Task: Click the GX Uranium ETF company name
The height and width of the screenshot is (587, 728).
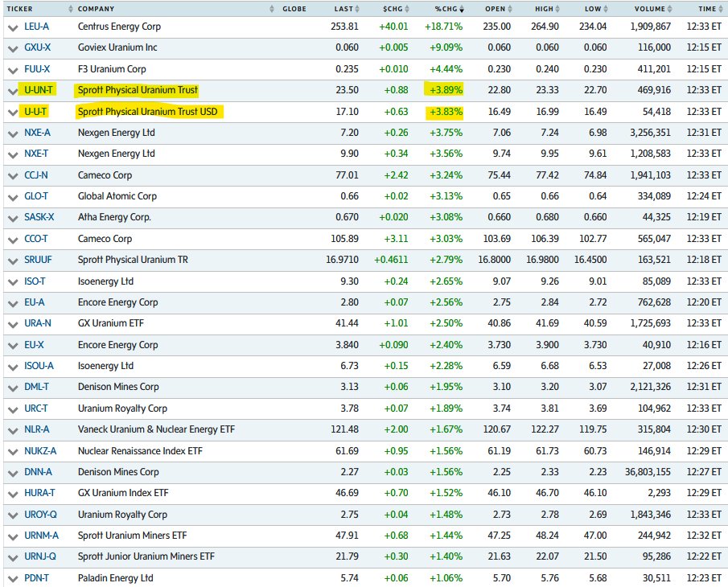Action: point(110,323)
